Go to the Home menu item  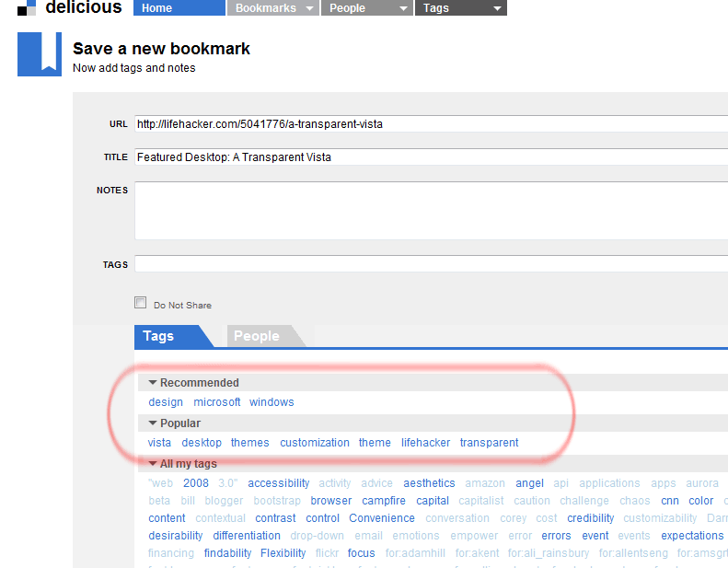coord(179,8)
